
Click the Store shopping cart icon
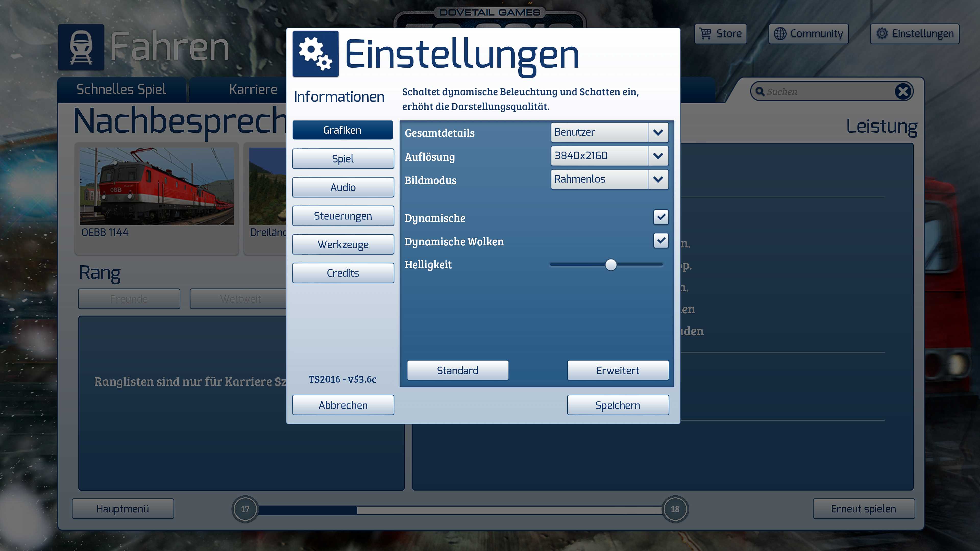(706, 33)
